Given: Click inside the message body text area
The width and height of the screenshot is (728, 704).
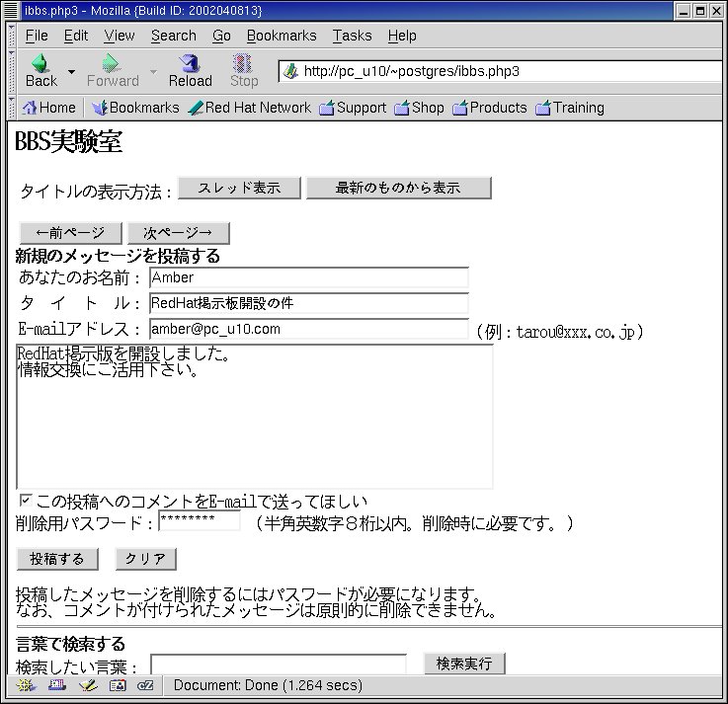Looking at the screenshot, I should [255, 417].
